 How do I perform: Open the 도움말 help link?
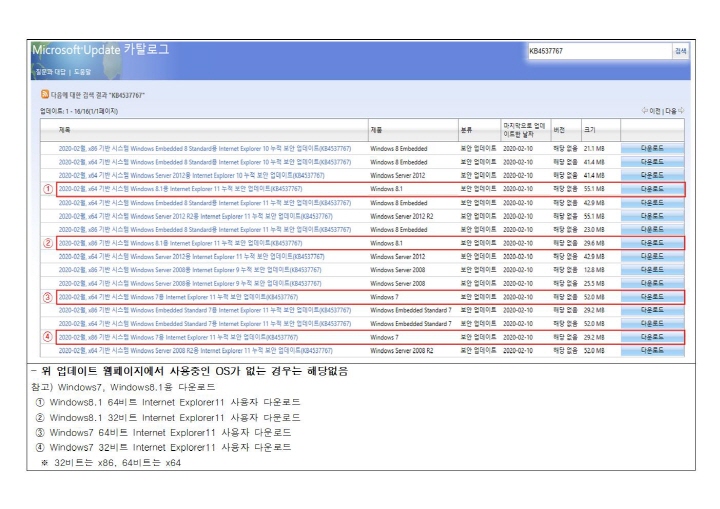point(82,72)
